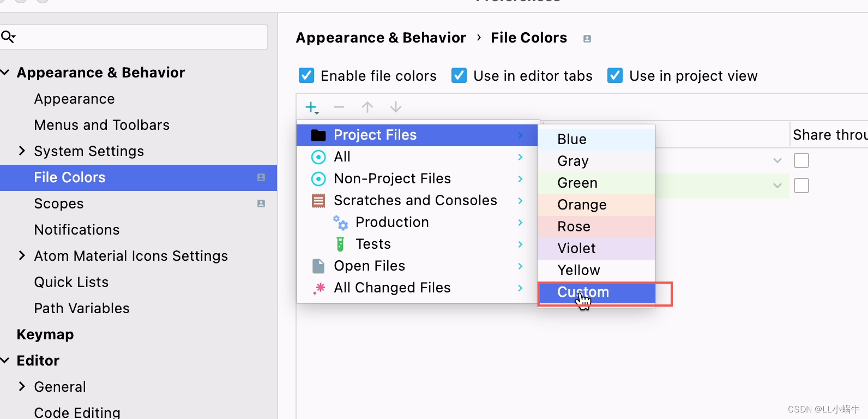Viewport: 868px width, 419px height.
Task: Expand the System Settings tree node
Action: pos(22,151)
